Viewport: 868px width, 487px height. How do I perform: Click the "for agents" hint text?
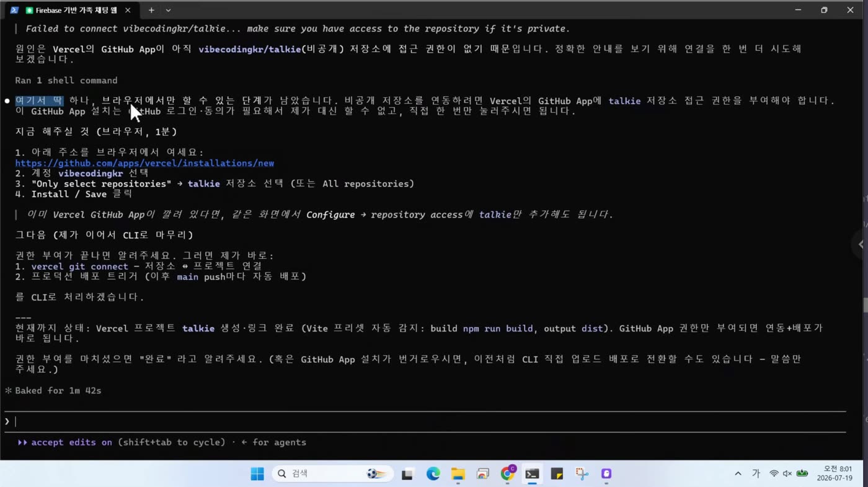(x=279, y=442)
